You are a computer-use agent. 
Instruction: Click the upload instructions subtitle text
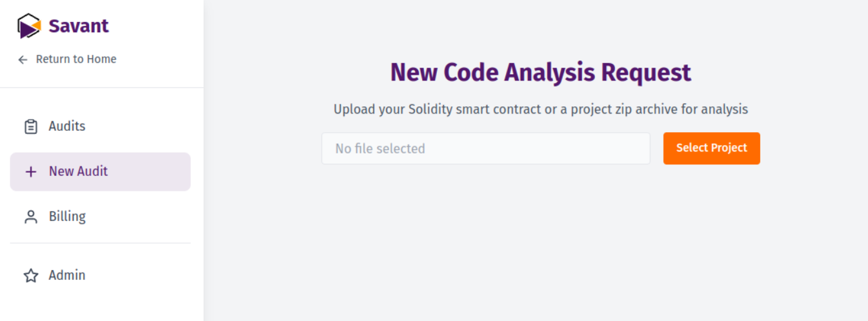coord(540,110)
